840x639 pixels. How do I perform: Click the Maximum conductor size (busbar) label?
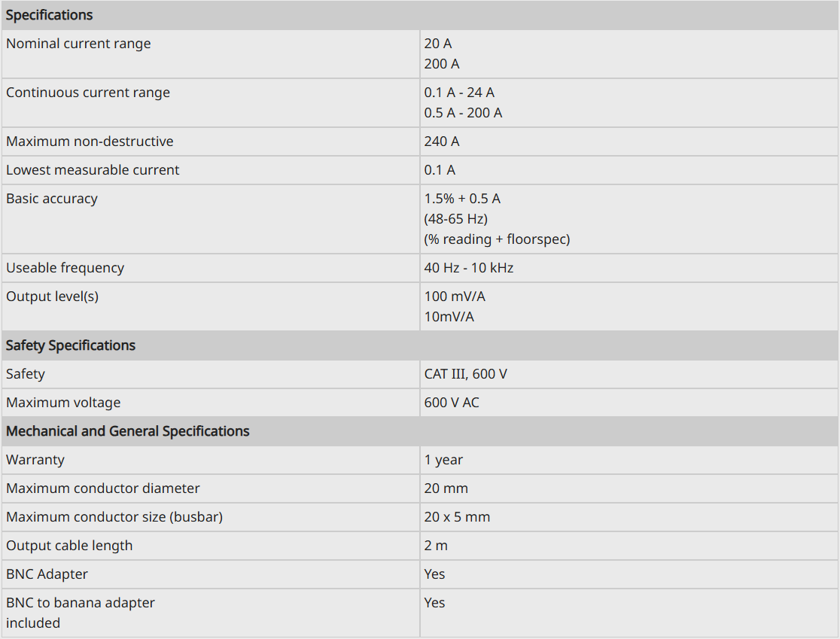pyautogui.click(x=114, y=517)
